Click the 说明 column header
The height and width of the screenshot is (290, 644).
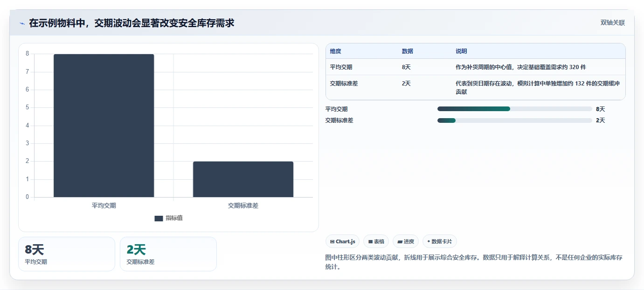(x=461, y=51)
